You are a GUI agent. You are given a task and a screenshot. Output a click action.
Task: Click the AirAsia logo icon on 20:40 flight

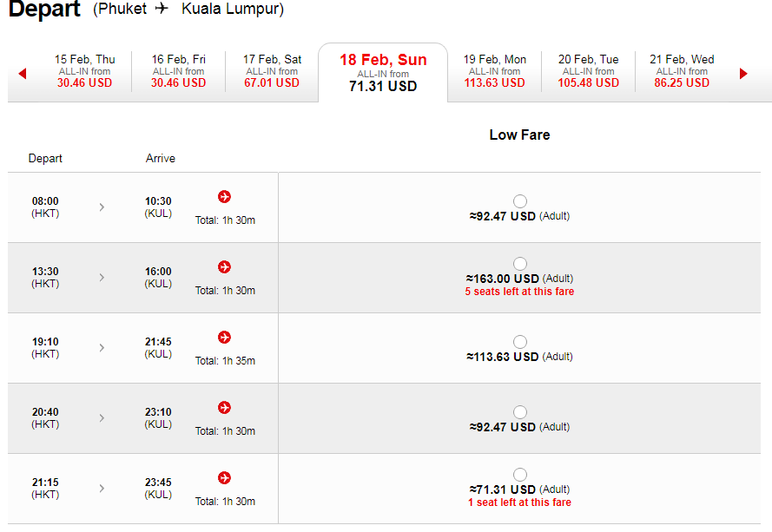coord(225,408)
